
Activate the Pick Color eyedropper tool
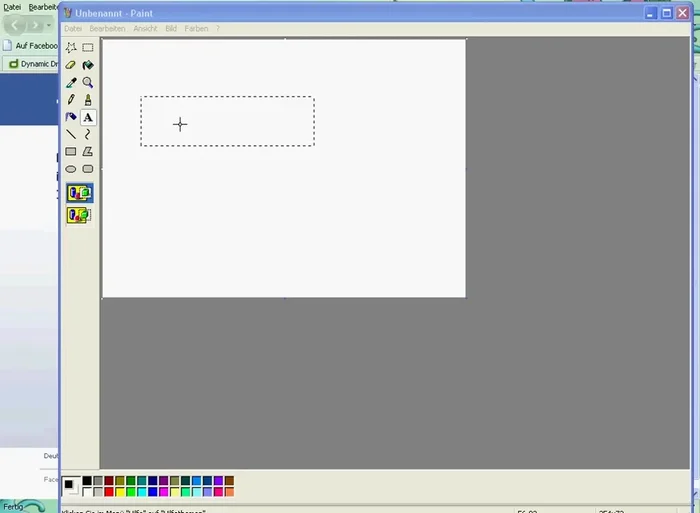pyautogui.click(x=71, y=83)
